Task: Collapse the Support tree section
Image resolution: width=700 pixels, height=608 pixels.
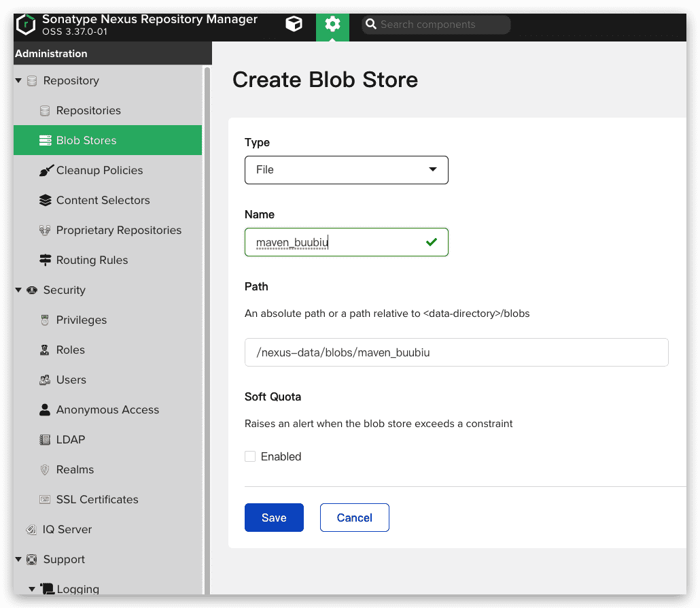Action: pyautogui.click(x=18, y=560)
